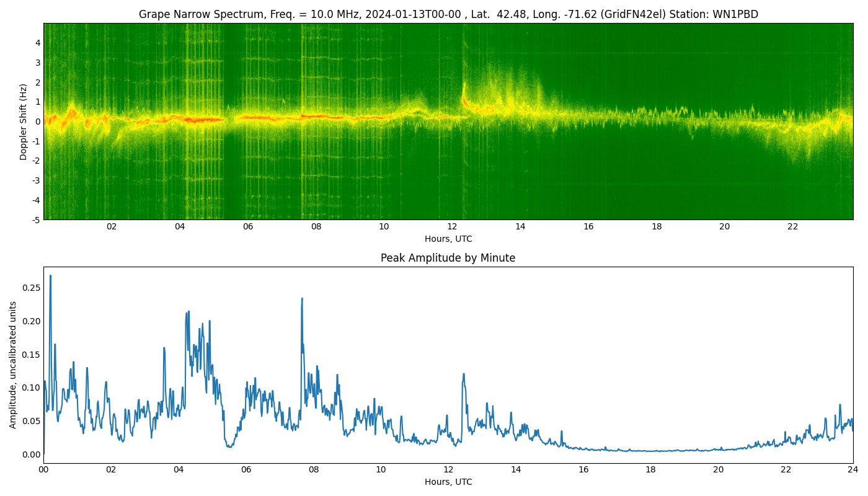Screen dimensions: 868x496
Task: Select the tallest amplitude peak just after hour 00
Action: click(50, 277)
